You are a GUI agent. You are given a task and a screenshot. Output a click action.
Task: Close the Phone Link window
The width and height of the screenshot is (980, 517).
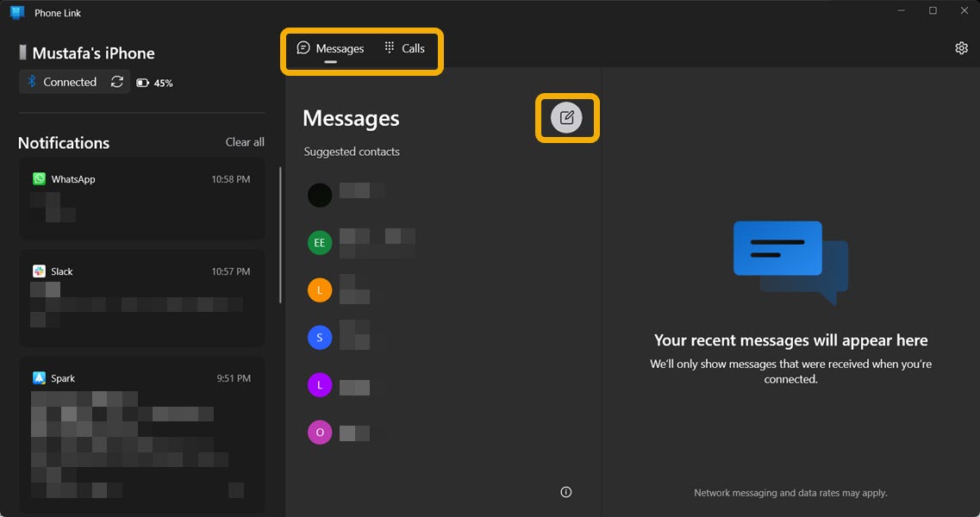[x=964, y=10]
